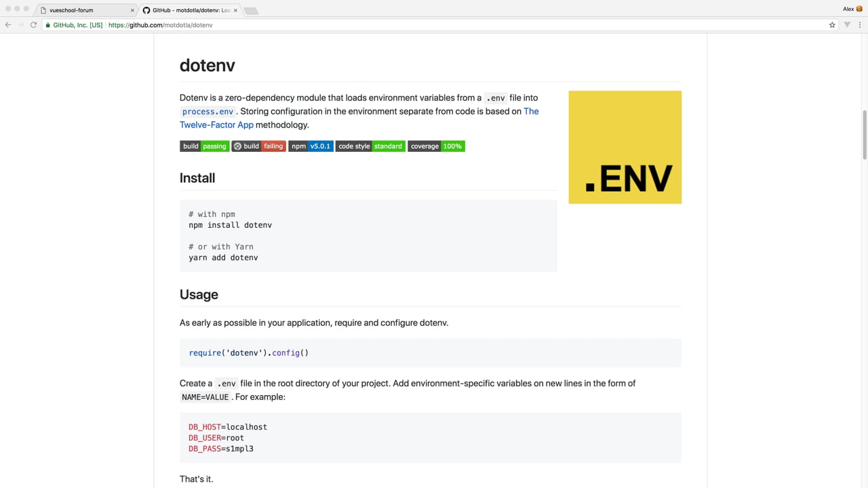Viewport: 868px width, 488px height.
Task: Go back using the browser back arrow
Action: pos(8,24)
